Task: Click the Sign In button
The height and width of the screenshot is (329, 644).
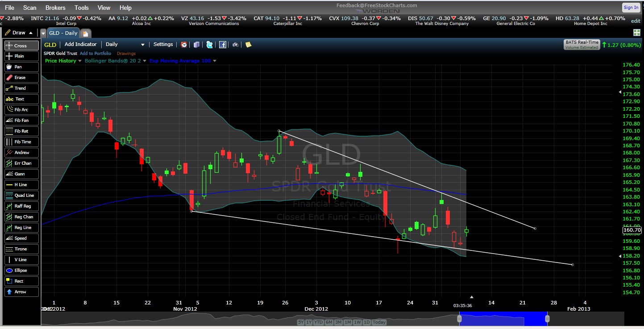Action: pos(631,7)
